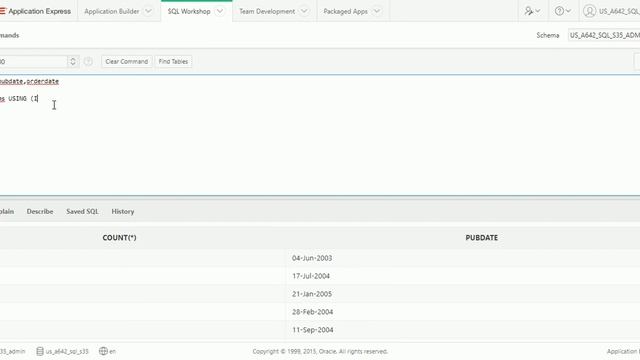Click the rows help question-mark icon
Screen dimensions: 640x360
click(88, 62)
